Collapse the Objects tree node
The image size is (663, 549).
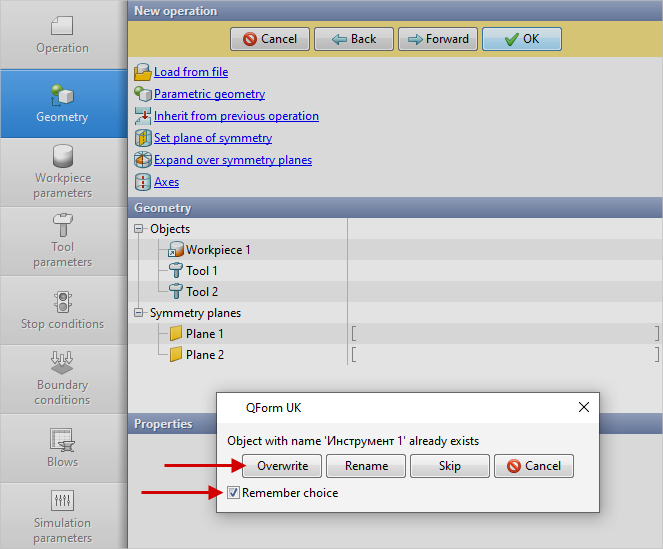(x=139, y=229)
